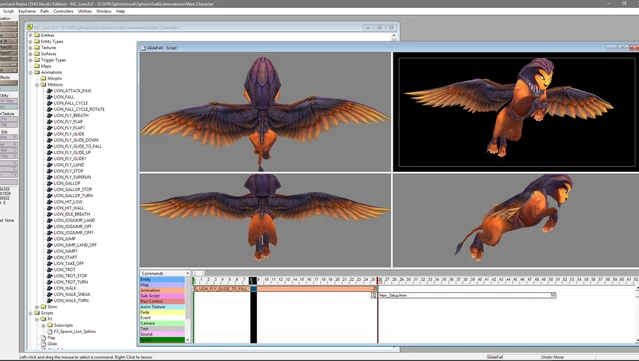This screenshot has height=361, width=639.
Task: Select the LION_GALLOP motion icon
Action: [x=50, y=183]
